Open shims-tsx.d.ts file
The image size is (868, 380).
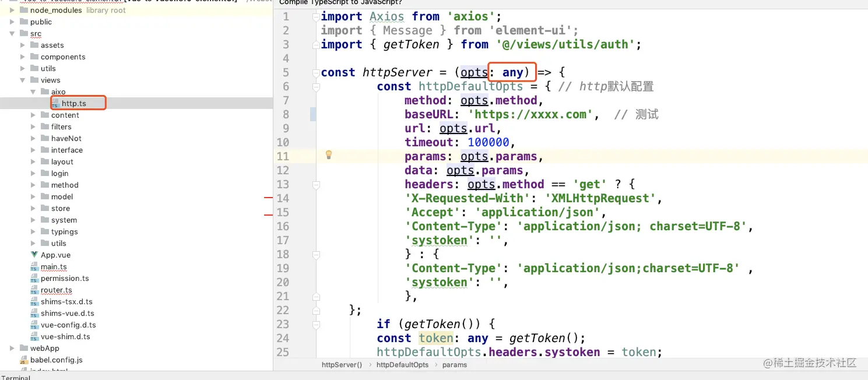pos(66,301)
